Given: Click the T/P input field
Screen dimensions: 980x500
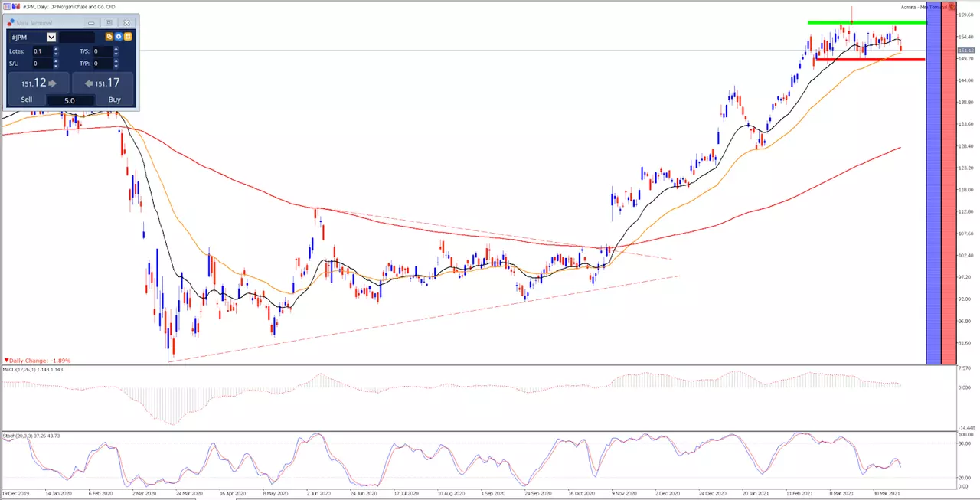Looking at the screenshot, I should (x=103, y=64).
